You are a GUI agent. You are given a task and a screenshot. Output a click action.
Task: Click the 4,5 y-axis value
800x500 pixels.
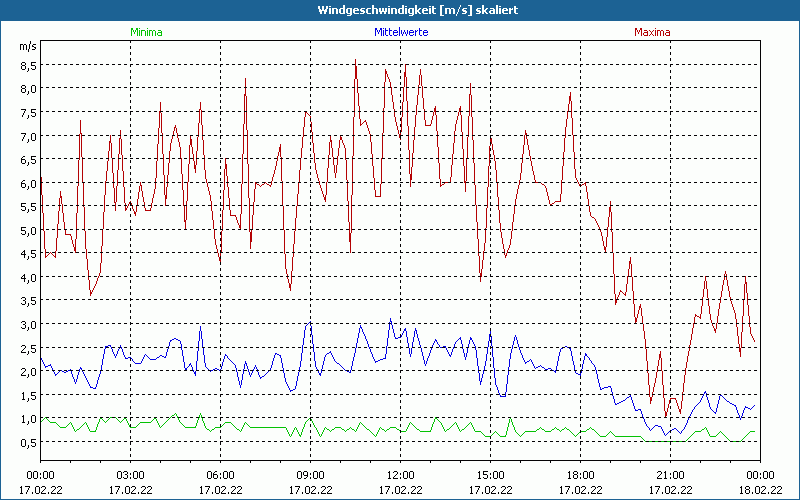pyautogui.click(x=28, y=254)
